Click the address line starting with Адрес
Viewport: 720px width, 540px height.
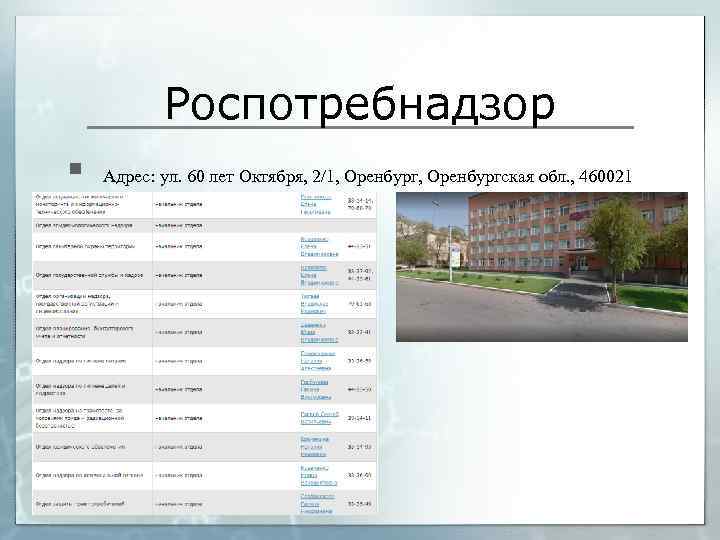click(x=367, y=176)
